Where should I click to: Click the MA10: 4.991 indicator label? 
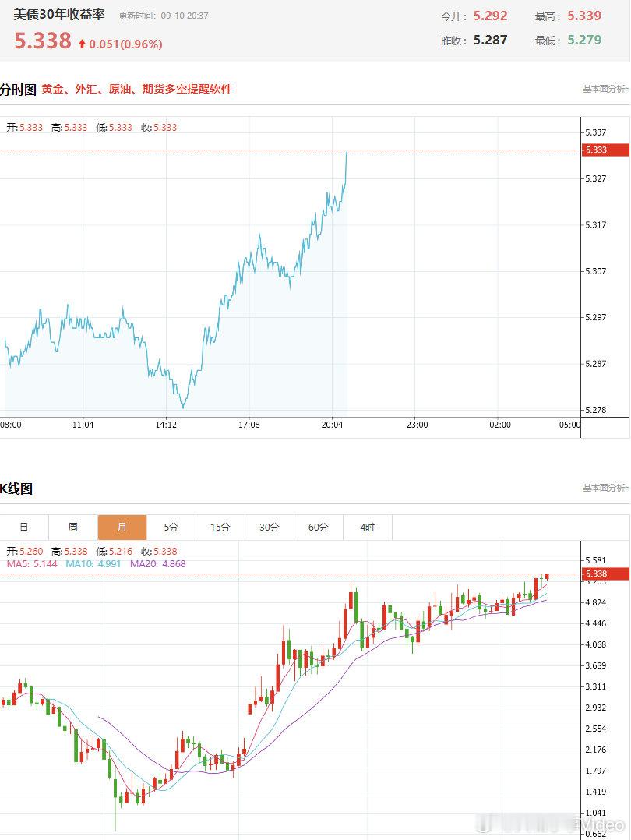click(93, 564)
